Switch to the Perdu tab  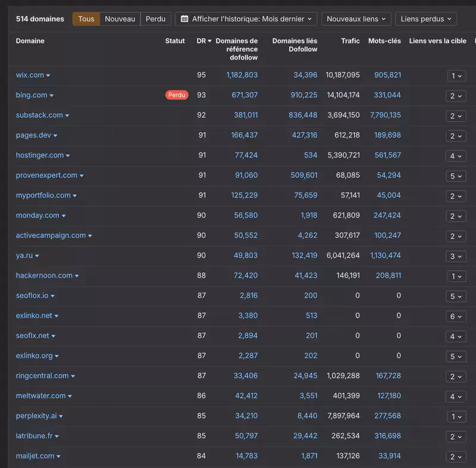coord(156,19)
